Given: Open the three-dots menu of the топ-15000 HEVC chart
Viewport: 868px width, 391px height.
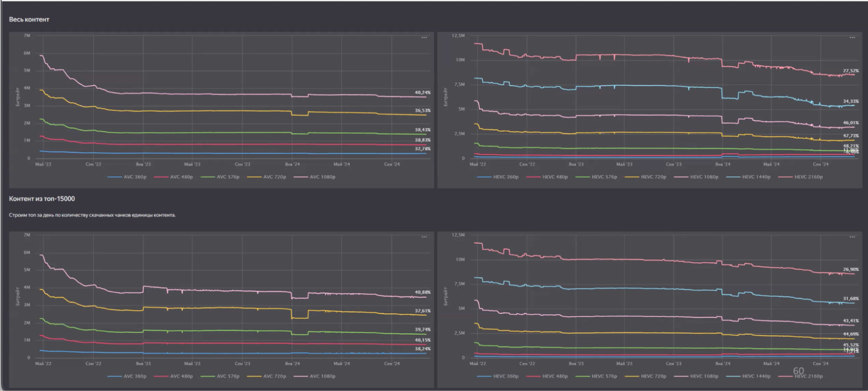Looking at the screenshot, I should coord(852,237).
